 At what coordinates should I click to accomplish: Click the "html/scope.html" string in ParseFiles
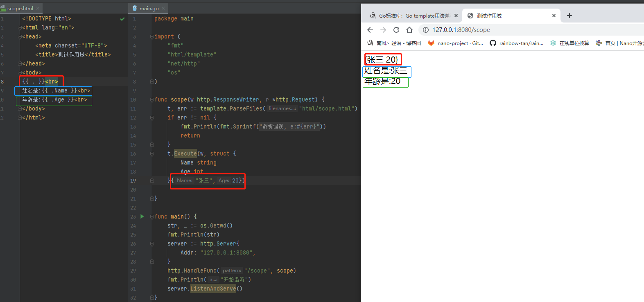point(326,109)
